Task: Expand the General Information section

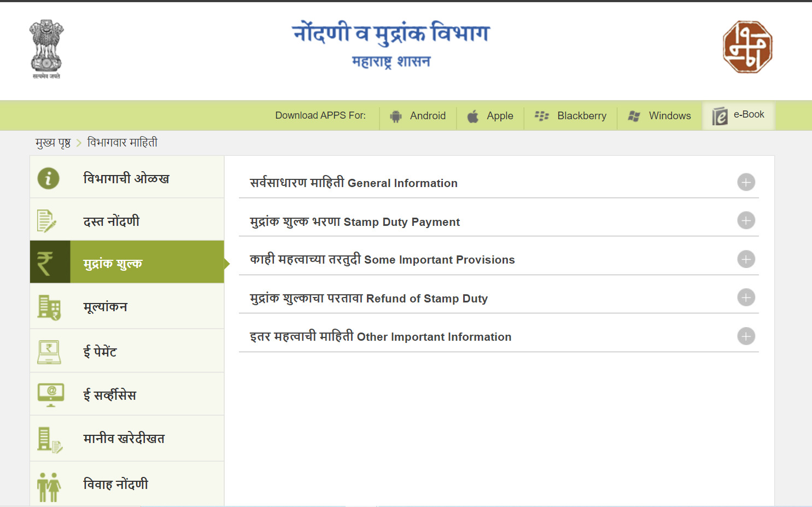Action: coord(746,182)
